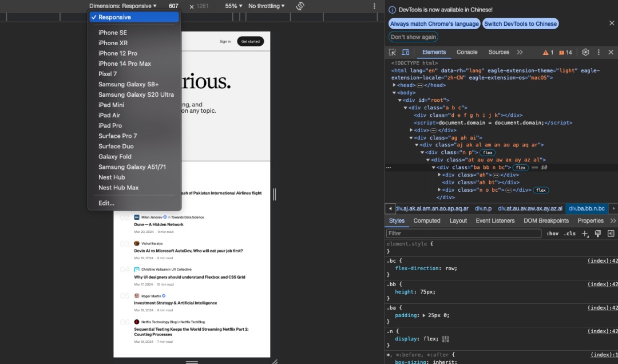Click the Don't show again button

(413, 37)
